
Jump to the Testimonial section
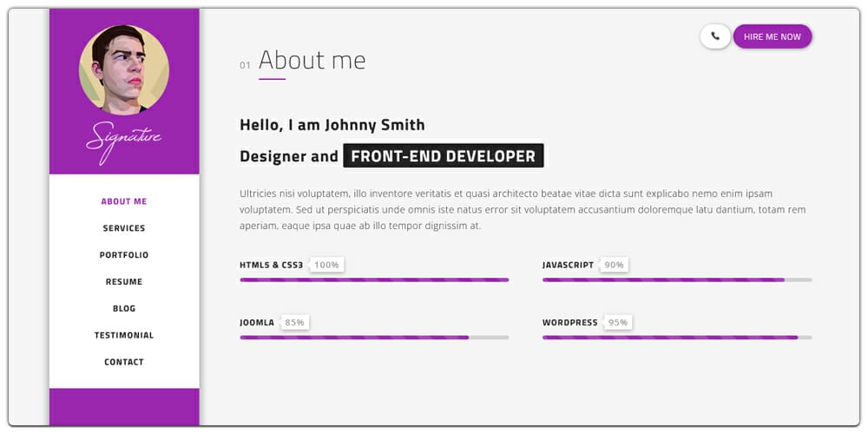124,335
